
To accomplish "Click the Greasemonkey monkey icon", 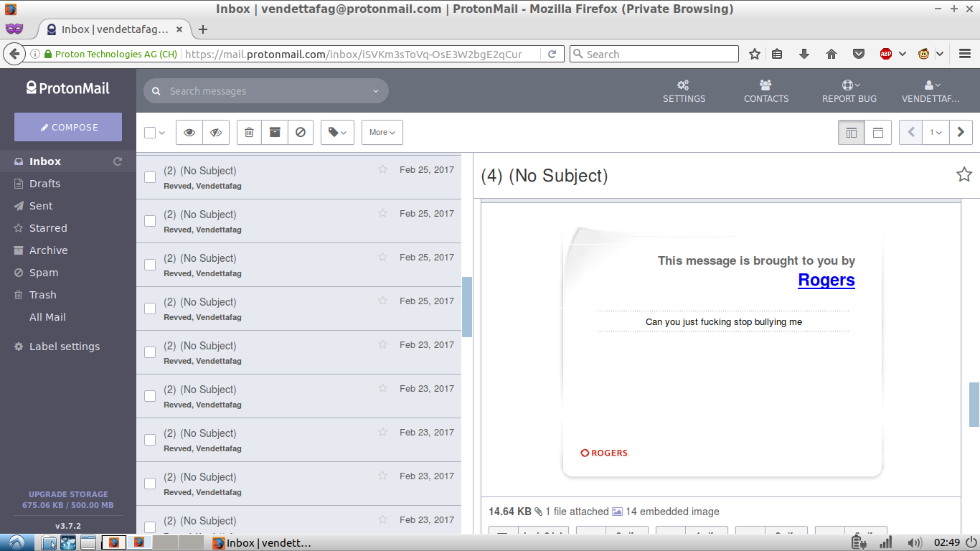I will pos(924,54).
